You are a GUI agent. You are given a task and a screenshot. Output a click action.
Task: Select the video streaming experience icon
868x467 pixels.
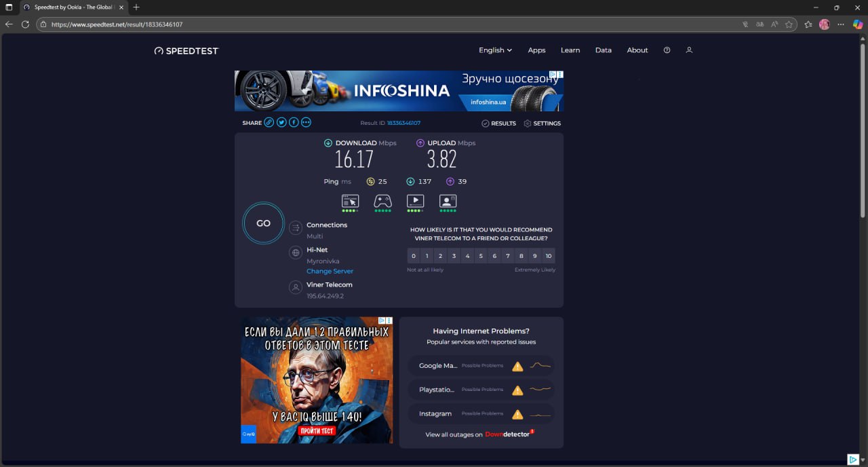tap(415, 201)
